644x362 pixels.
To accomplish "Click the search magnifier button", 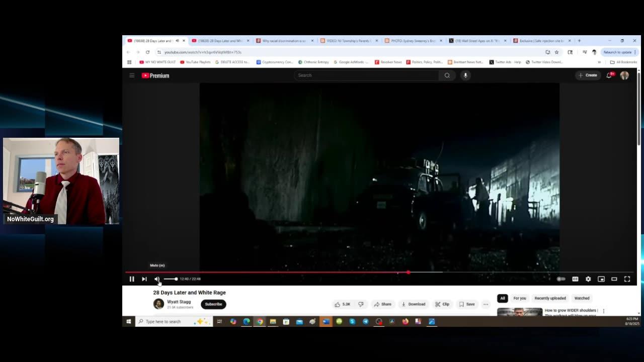I will pyautogui.click(x=447, y=75).
